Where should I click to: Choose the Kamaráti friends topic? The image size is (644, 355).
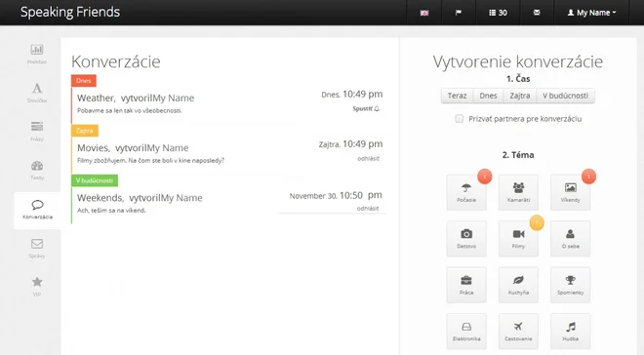click(518, 192)
